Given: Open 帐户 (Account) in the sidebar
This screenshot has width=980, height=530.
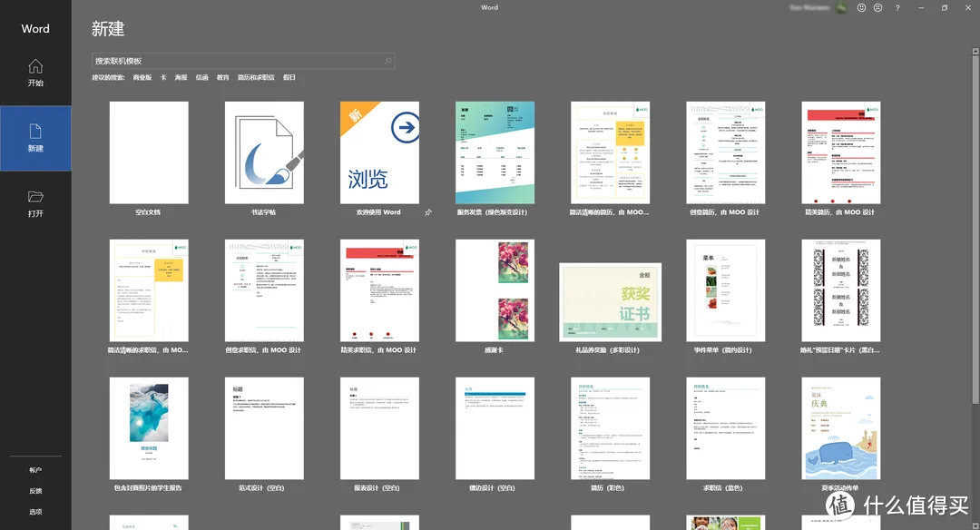Looking at the screenshot, I should tap(35, 470).
